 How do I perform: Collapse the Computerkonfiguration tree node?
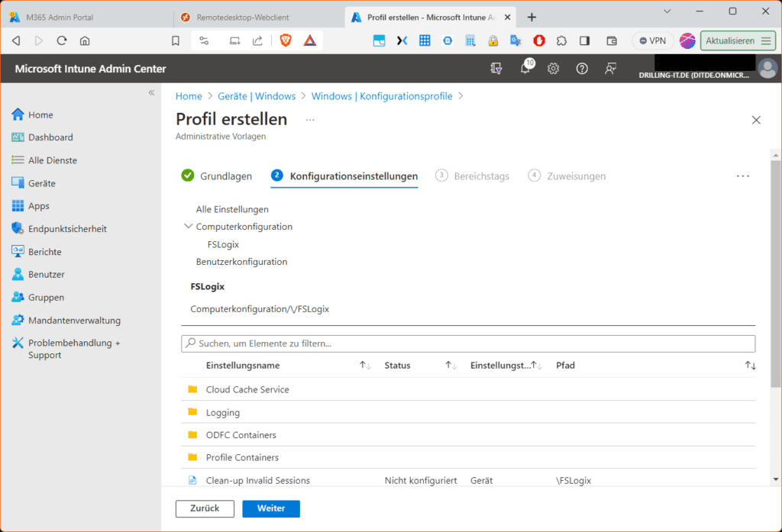(x=188, y=227)
